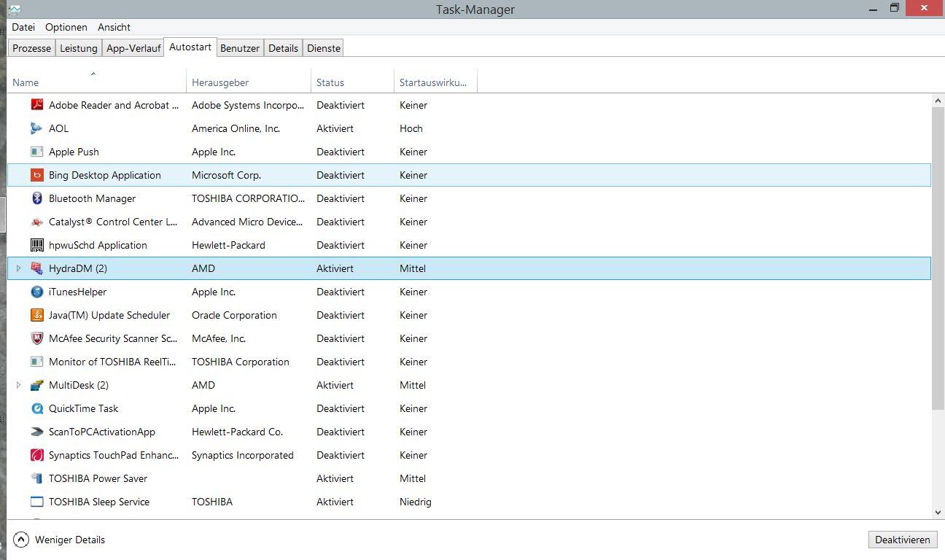
Task: Sort by the Status column header
Action: (353, 82)
